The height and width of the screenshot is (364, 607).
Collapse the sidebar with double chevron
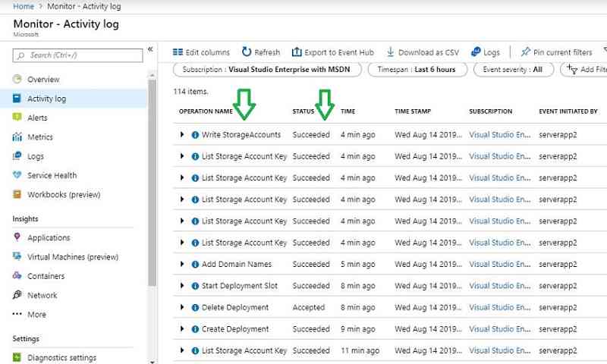tap(150, 49)
